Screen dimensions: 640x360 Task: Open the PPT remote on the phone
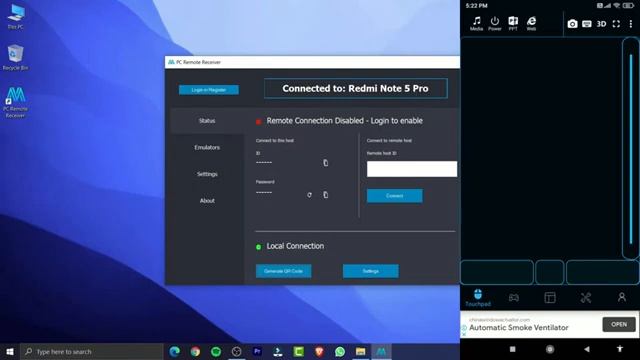(513, 24)
